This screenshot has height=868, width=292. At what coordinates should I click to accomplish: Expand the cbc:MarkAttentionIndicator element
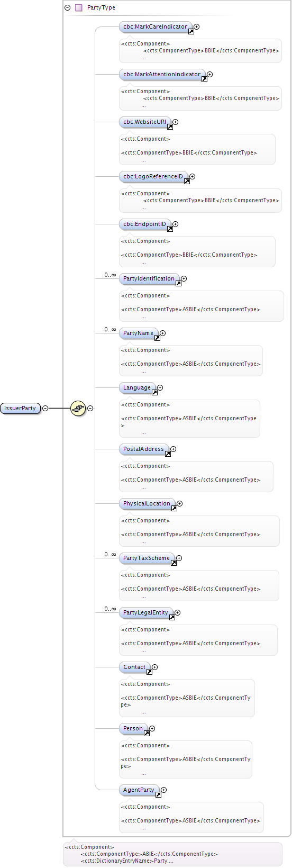[210, 74]
